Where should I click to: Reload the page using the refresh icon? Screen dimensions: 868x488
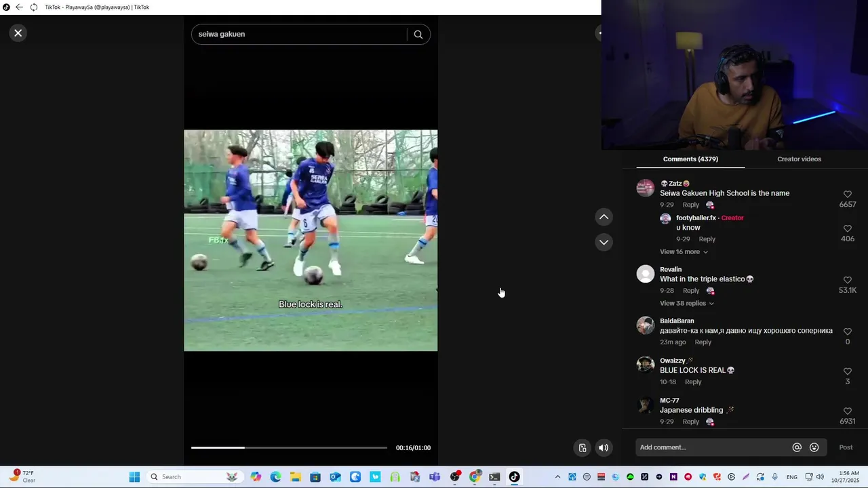(x=34, y=7)
